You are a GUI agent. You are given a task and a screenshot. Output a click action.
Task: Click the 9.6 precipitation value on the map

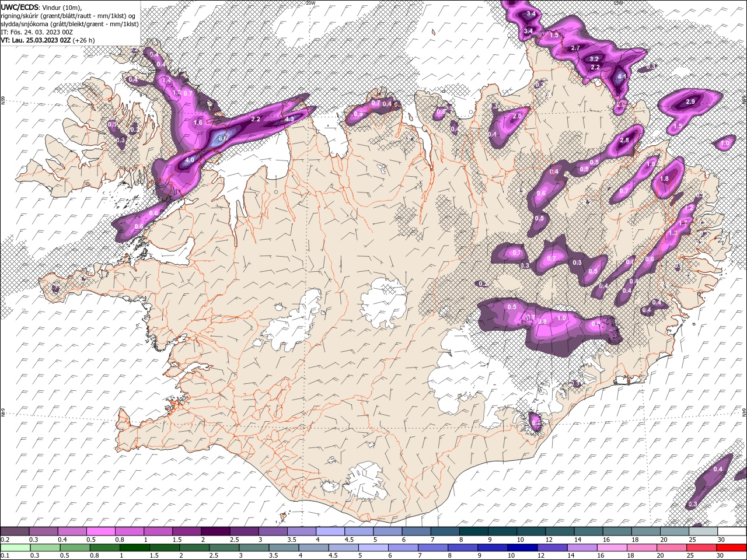point(540,193)
